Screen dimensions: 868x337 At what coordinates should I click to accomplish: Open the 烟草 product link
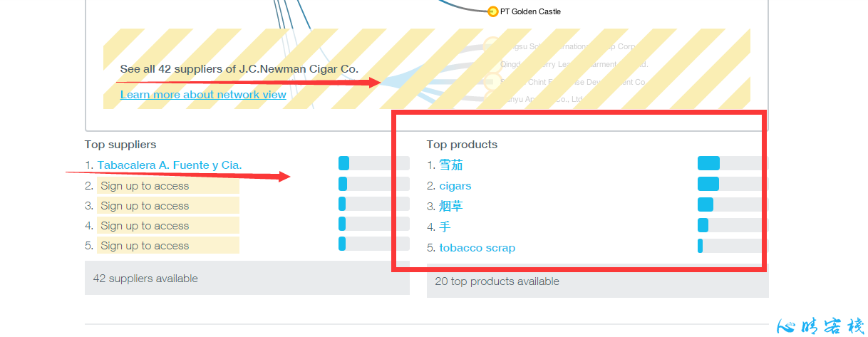[x=451, y=207]
